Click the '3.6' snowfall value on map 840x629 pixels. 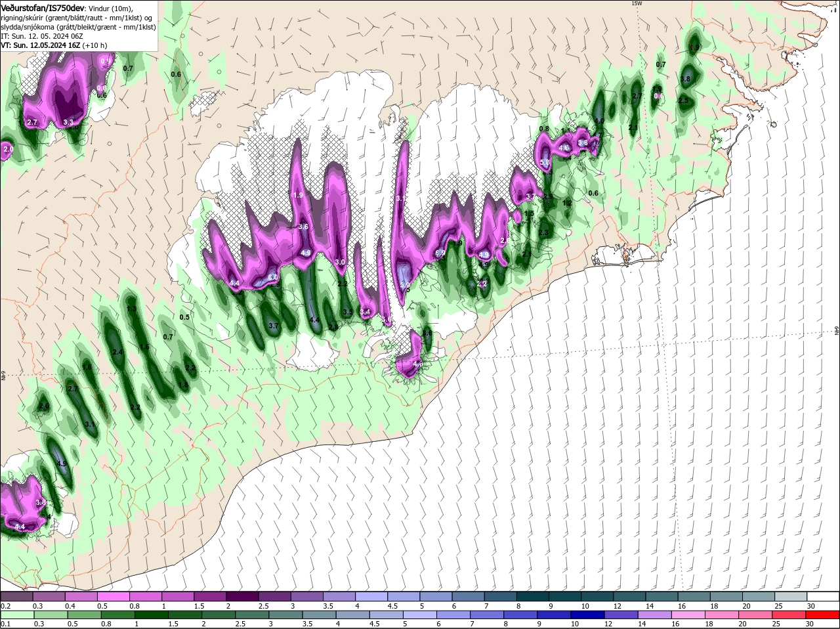[303, 227]
